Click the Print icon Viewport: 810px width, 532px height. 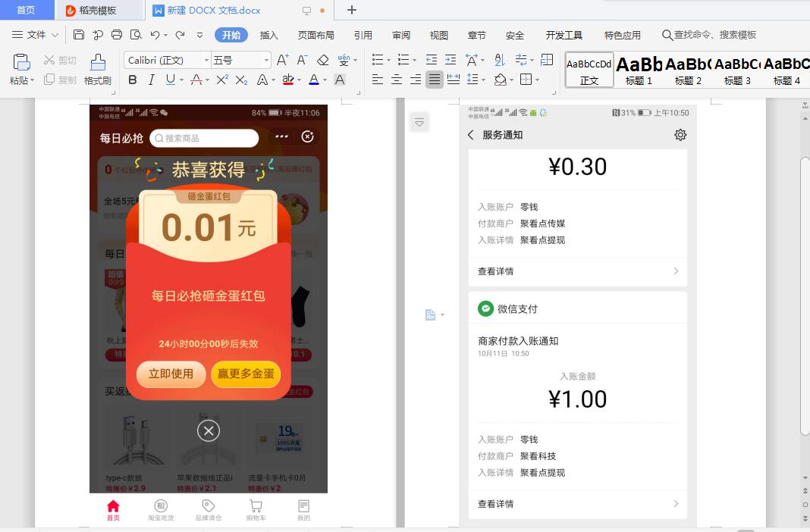(x=117, y=35)
